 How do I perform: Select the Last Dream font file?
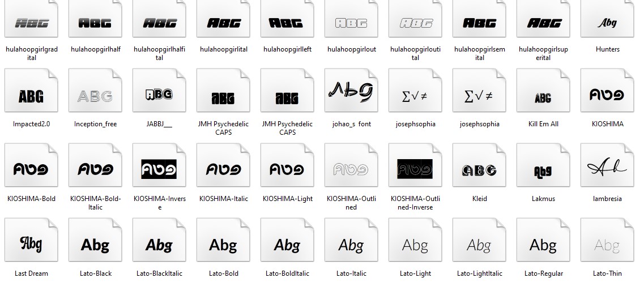coord(31,245)
